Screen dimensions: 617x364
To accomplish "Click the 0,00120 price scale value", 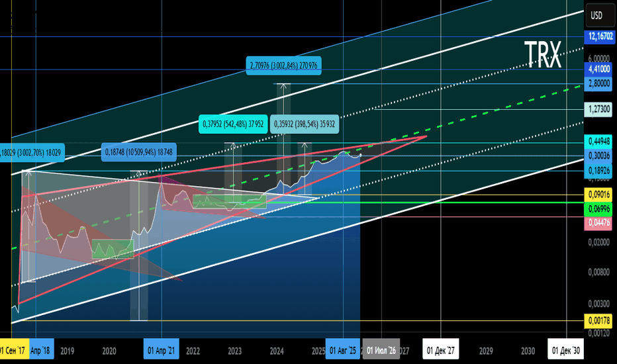I will (599, 334).
